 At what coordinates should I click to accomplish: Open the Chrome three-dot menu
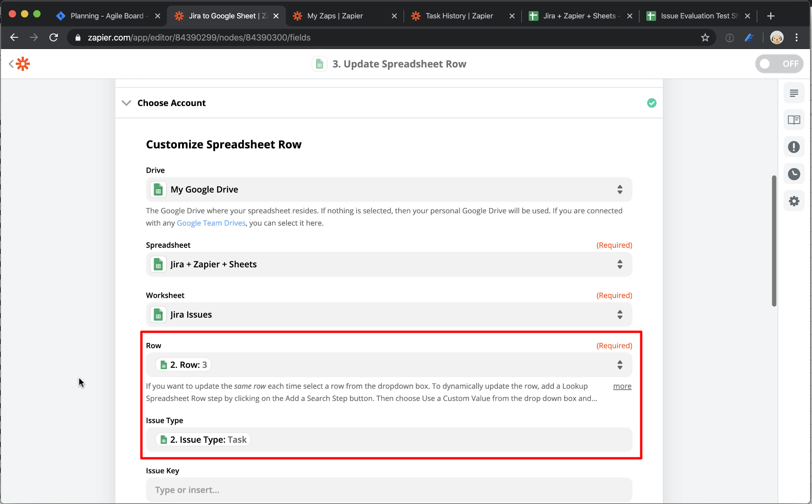pyautogui.click(x=797, y=37)
